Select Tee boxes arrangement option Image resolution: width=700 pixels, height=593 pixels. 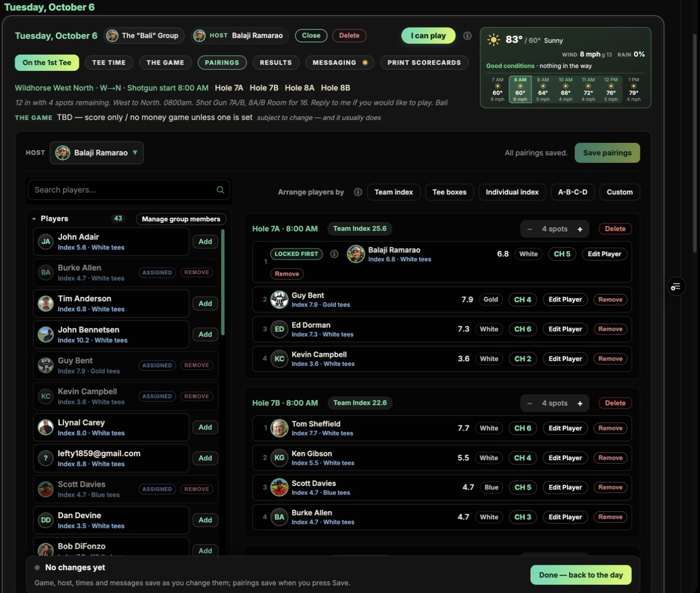tap(449, 192)
